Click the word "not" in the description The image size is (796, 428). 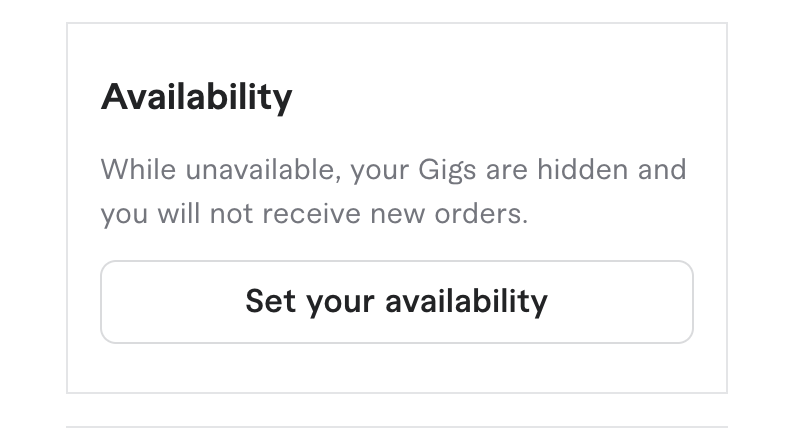click(x=229, y=214)
